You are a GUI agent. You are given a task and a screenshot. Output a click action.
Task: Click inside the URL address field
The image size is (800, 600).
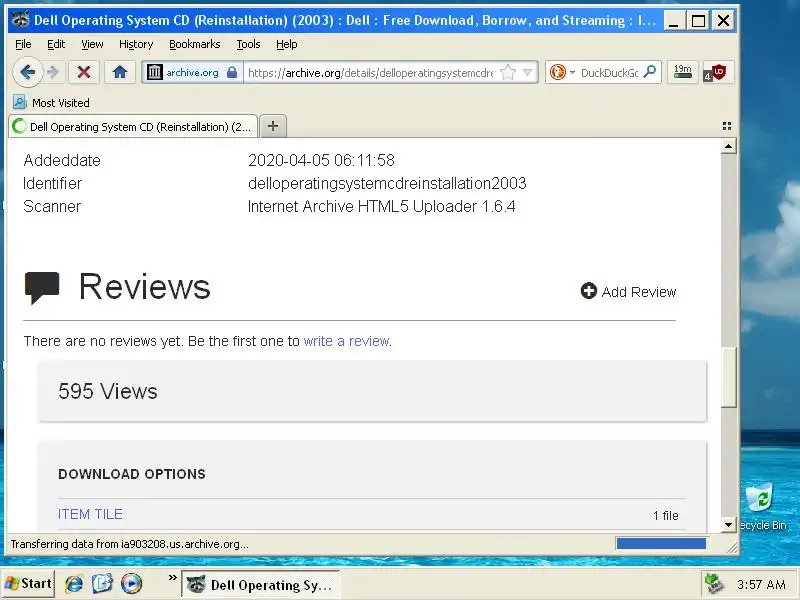tap(371, 72)
